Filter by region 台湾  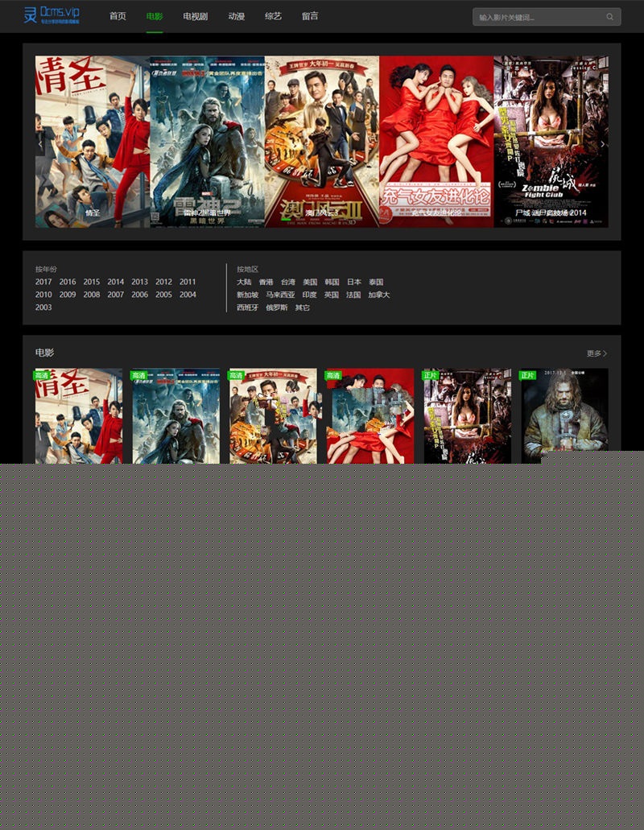[x=288, y=282]
